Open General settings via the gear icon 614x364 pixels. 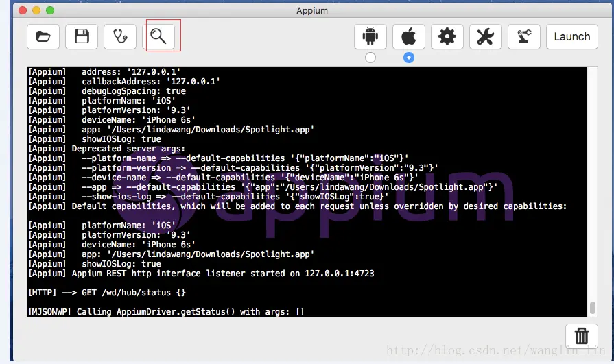point(447,37)
